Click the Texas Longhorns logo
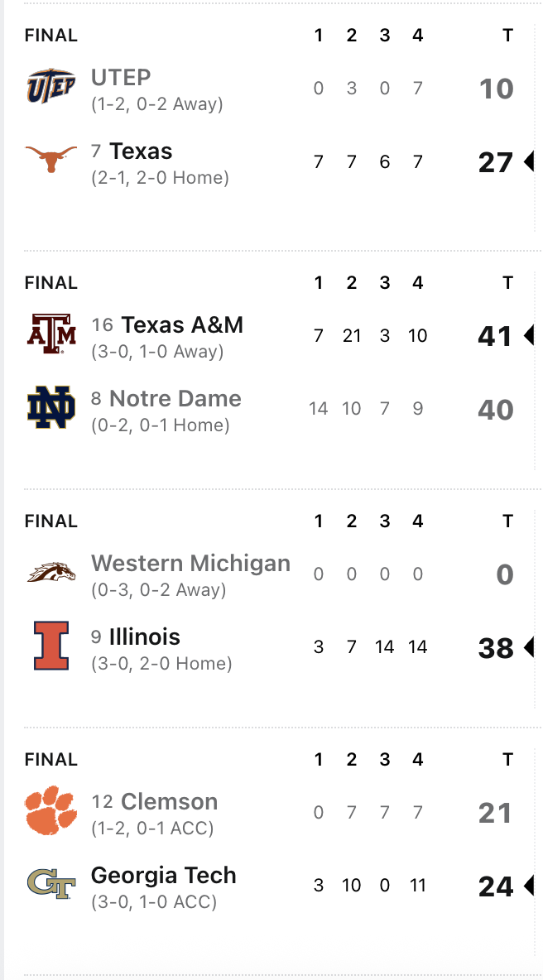Viewport: 543px width, 980px height. (51, 159)
